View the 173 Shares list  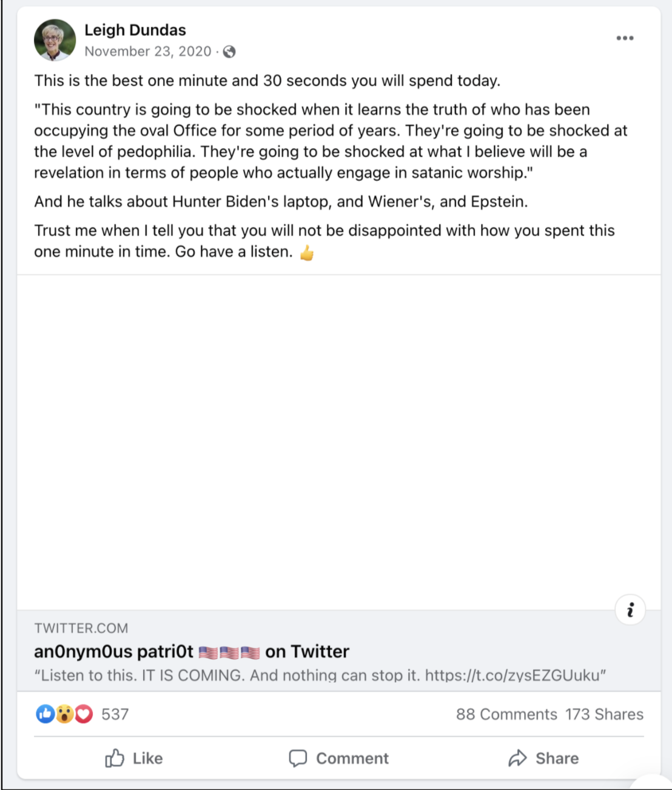(x=604, y=714)
